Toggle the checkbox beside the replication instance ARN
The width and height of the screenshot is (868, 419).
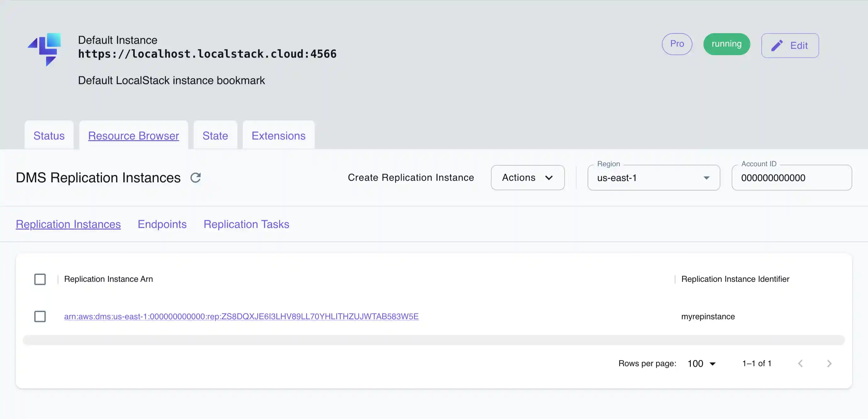click(x=40, y=316)
